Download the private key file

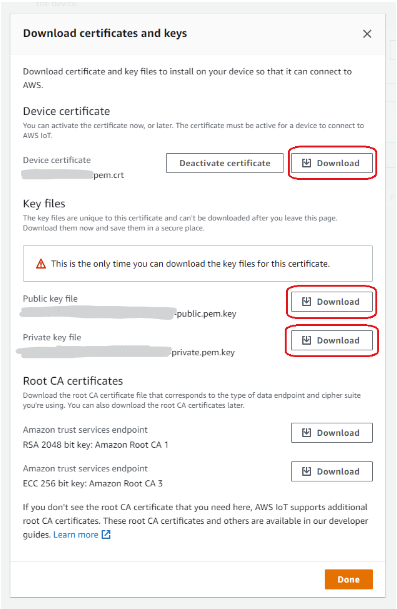click(x=332, y=341)
